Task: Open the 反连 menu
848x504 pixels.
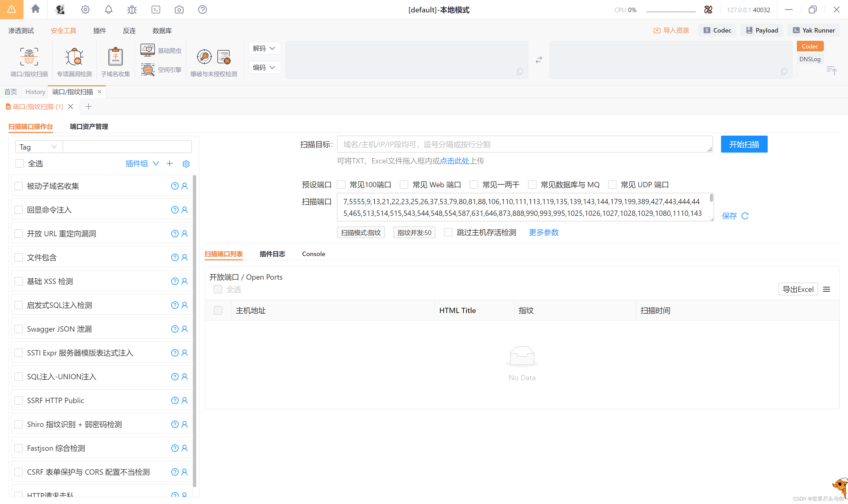Action: [129, 30]
